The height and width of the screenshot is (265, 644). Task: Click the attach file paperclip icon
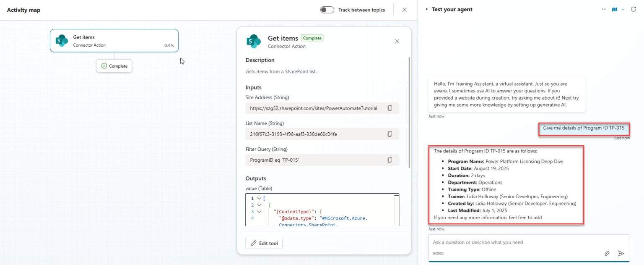pos(607,253)
